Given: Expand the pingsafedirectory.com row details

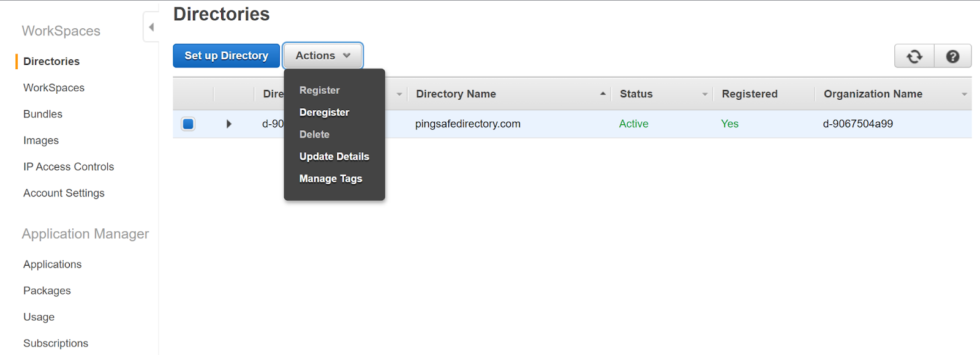Looking at the screenshot, I should tap(228, 124).
